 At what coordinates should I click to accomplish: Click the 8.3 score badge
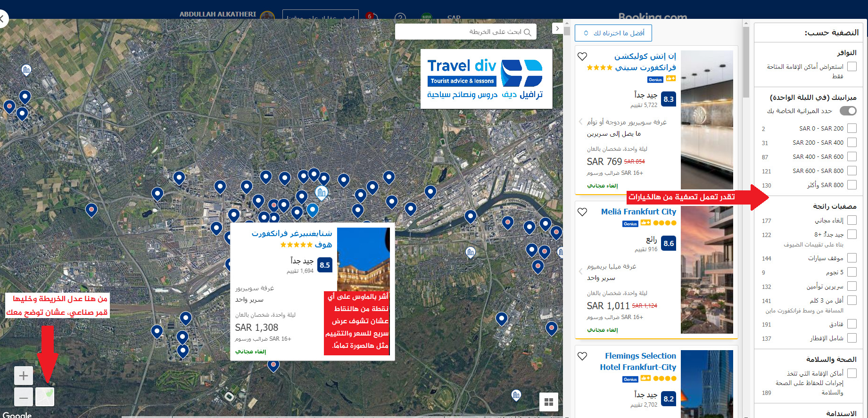(669, 99)
